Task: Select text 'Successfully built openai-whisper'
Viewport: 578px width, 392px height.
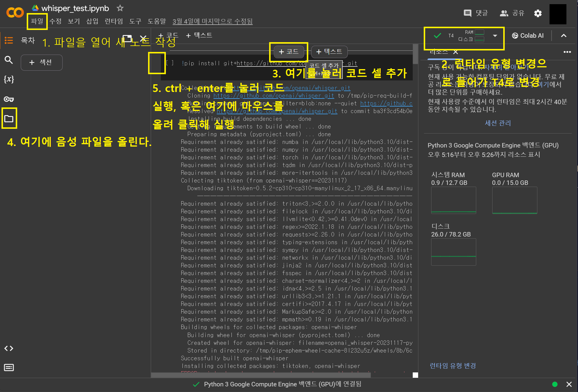Action: (234, 358)
